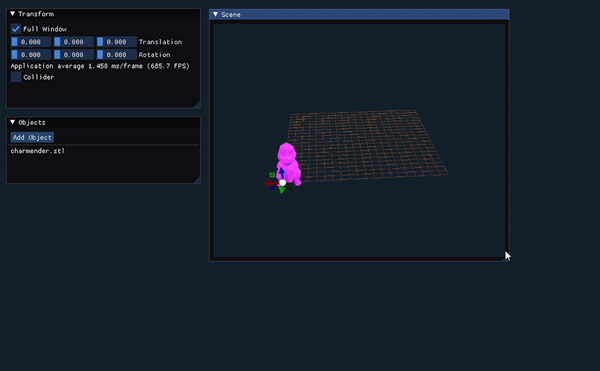The width and height of the screenshot is (600, 371).
Task: Collapse the Transform panel
Action: [13, 14]
